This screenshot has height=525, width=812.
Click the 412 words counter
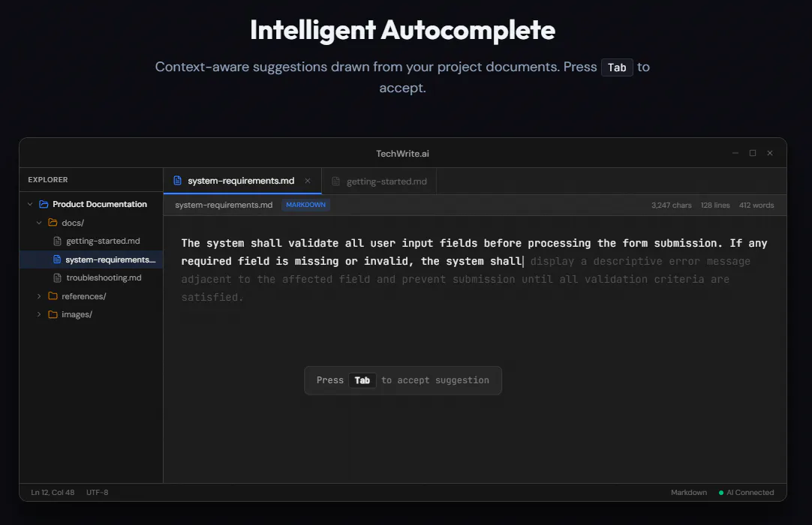point(756,205)
